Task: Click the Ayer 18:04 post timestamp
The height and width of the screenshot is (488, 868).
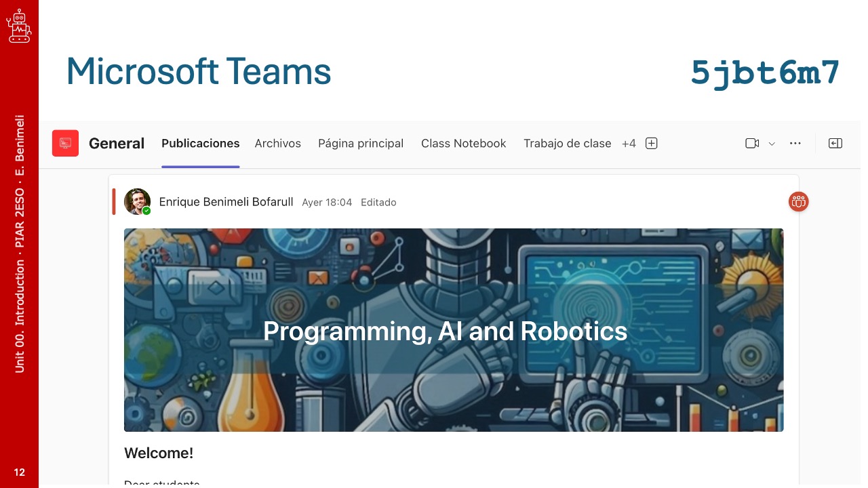Action: (x=327, y=202)
